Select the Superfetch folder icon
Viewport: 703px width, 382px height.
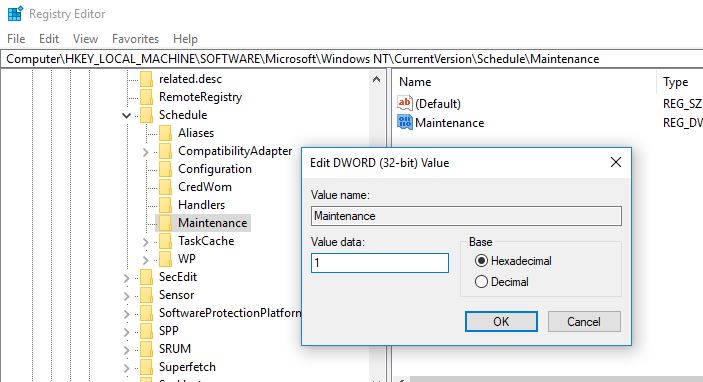(146, 367)
